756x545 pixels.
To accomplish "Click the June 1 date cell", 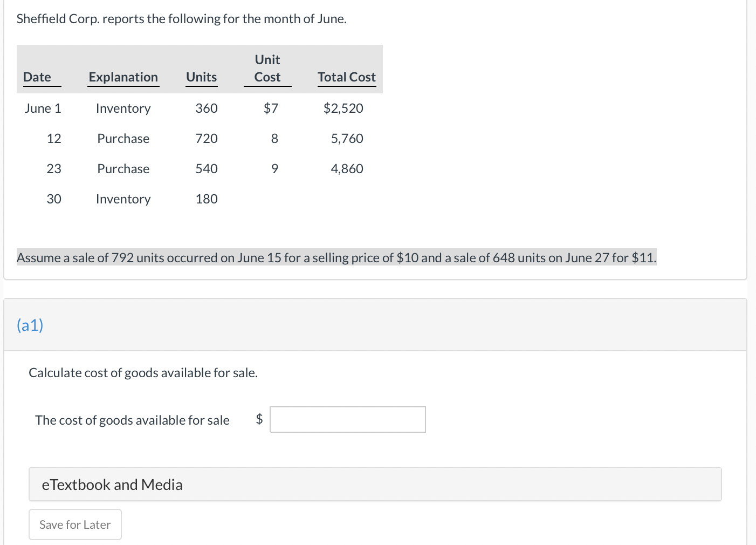I will coord(43,108).
